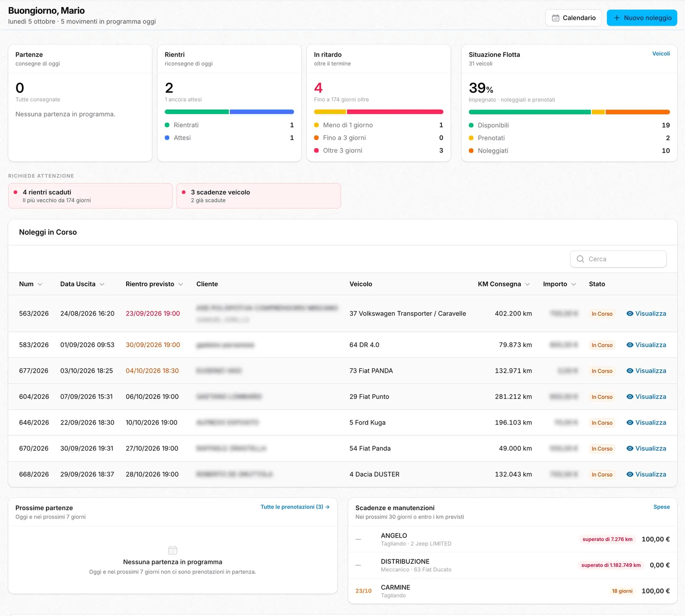Screen dimensions: 685x616
Task: Click the eye icon for rental 646/2026
Action: [x=630, y=423]
